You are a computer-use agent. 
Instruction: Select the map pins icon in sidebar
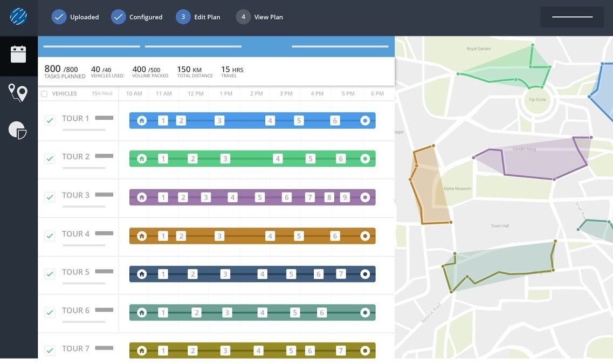18,93
